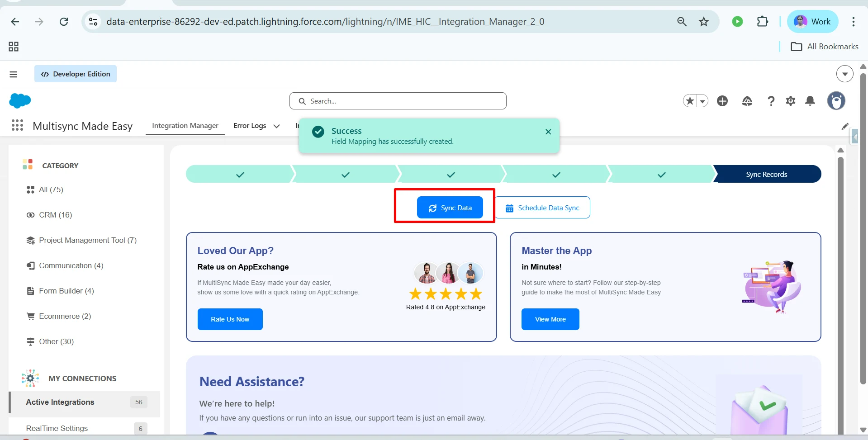The width and height of the screenshot is (868, 440).
Task: Open the Setup gear icon
Action: 791,101
